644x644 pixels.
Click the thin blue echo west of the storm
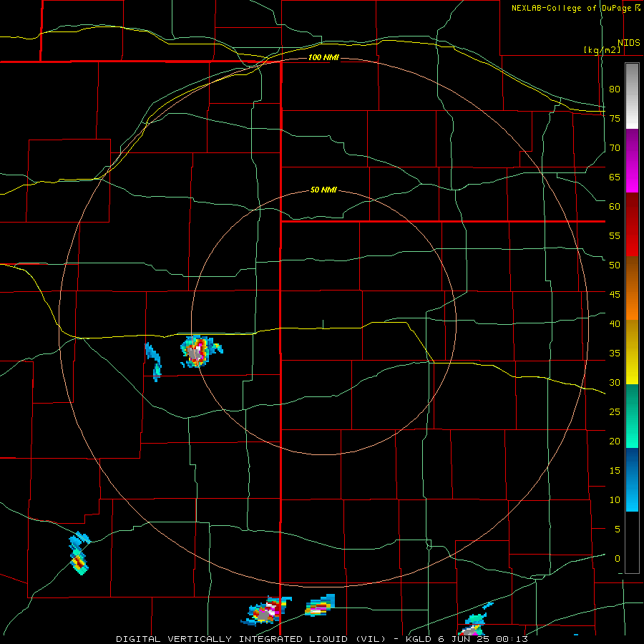(x=154, y=361)
